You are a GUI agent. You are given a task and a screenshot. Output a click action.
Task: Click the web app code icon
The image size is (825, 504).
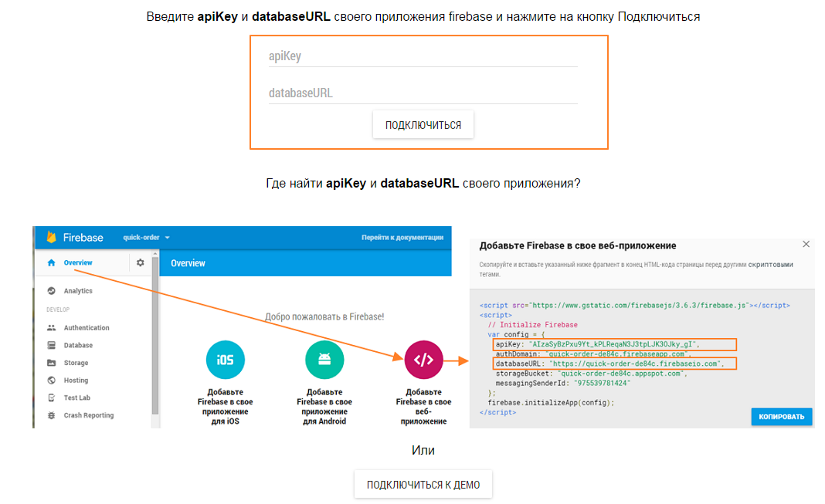click(423, 360)
